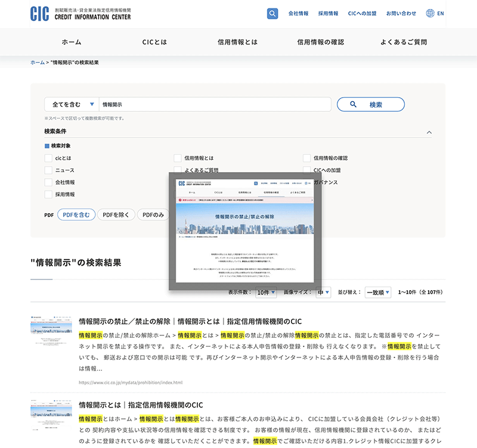Check the CICへの加盟 filter checkbox
477x448 pixels.
click(306, 170)
